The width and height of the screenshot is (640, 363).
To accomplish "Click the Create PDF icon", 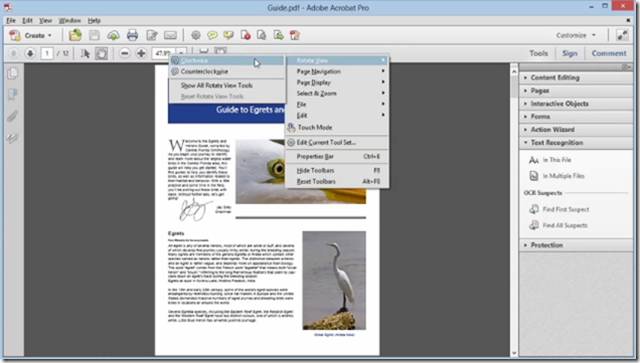I will click(x=15, y=36).
